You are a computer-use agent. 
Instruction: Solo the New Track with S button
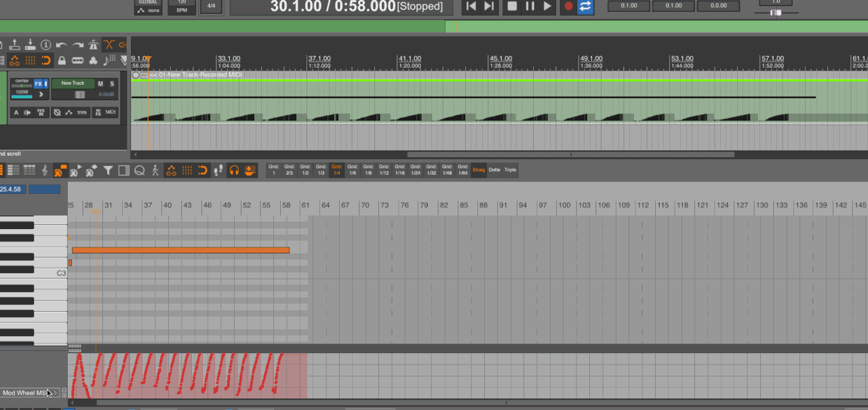[x=112, y=83]
